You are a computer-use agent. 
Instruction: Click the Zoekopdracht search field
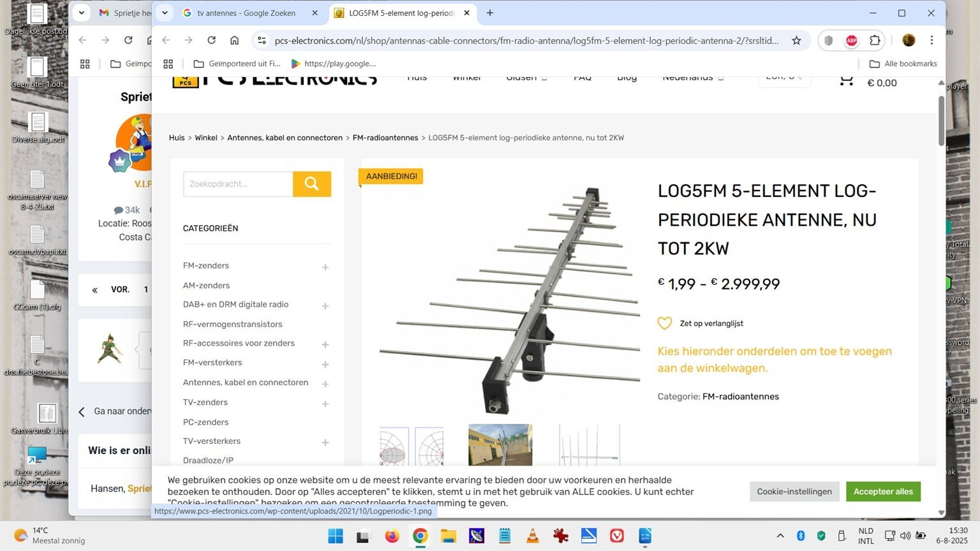(x=238, y=184)
